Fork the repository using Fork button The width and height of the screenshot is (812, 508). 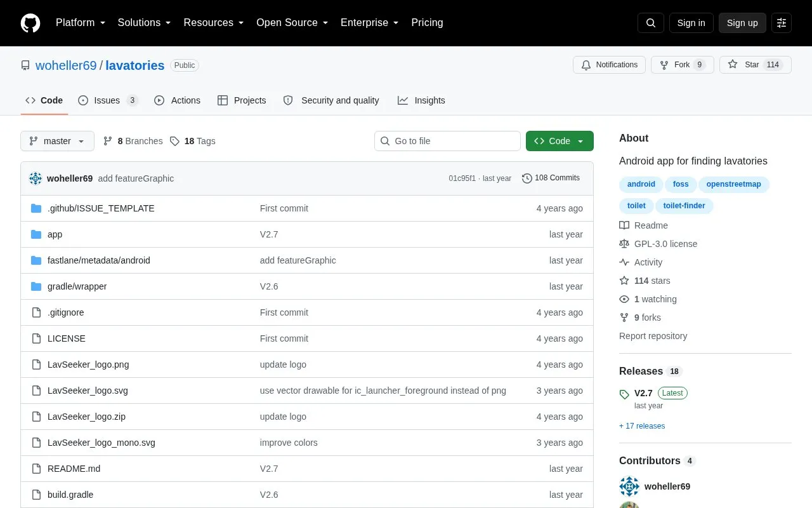(683, 65)
